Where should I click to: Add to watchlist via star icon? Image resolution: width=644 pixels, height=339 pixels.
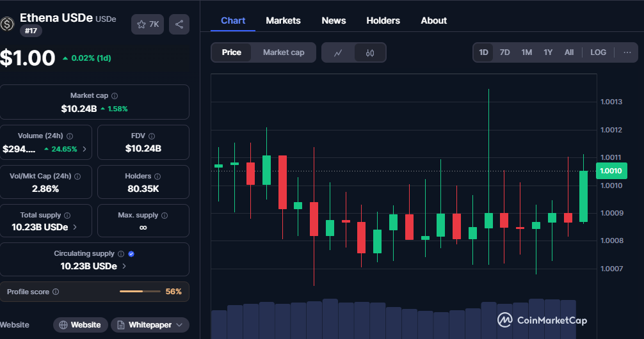coord(148,24)
